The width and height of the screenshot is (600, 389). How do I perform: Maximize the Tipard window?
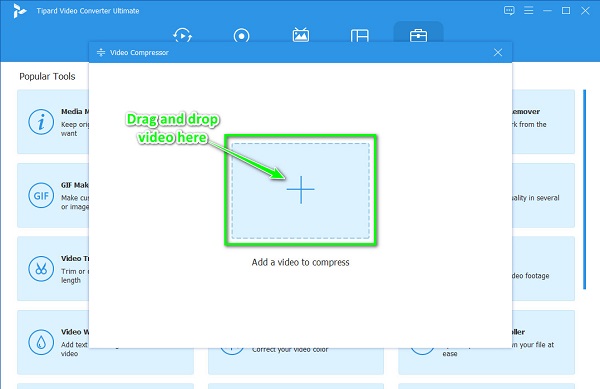tap(566, 11)
